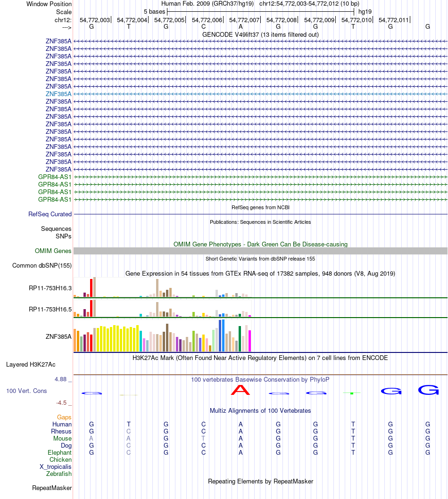This screenshot has height=499, width=448.
Task: Click the 'Zebrafish' alignment row label
Action: (59, 474)
